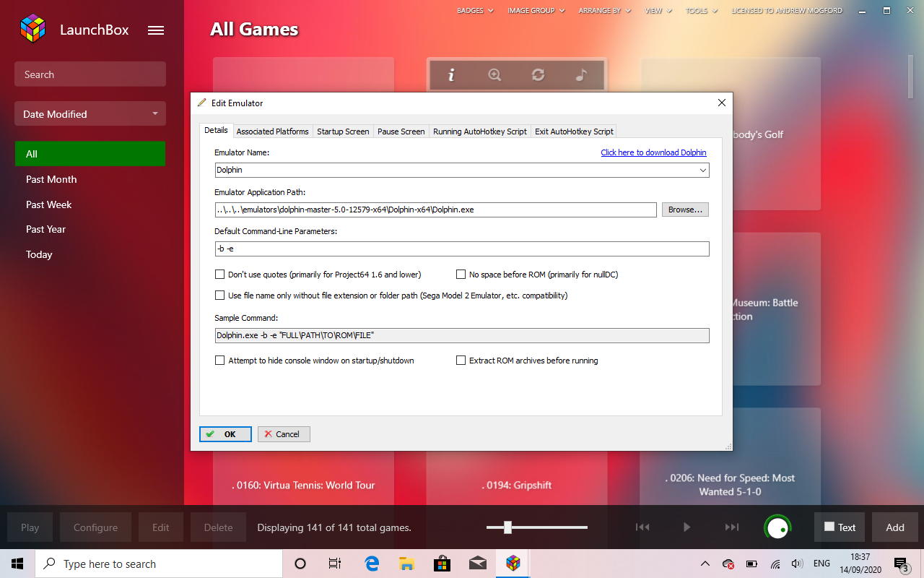Click the download Dolphin link
Image resolution: width=924 pixels, height=578 pixels.
click(653, 152)
